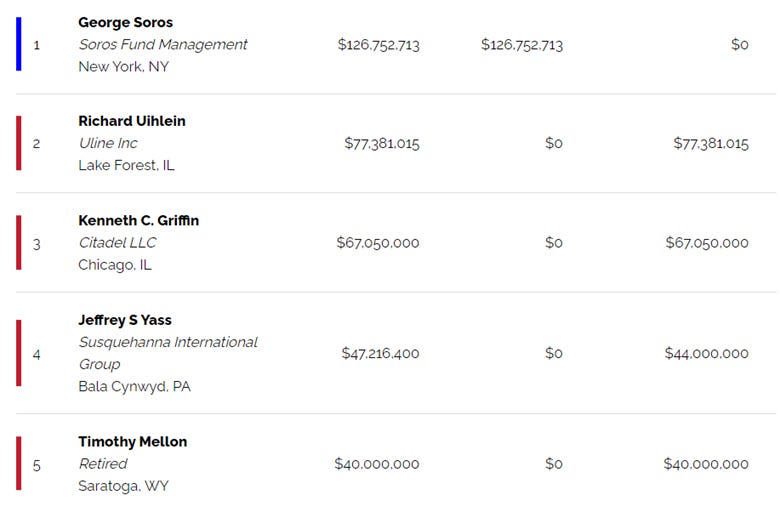Click the Uline Inc organization text

point(108,143)
